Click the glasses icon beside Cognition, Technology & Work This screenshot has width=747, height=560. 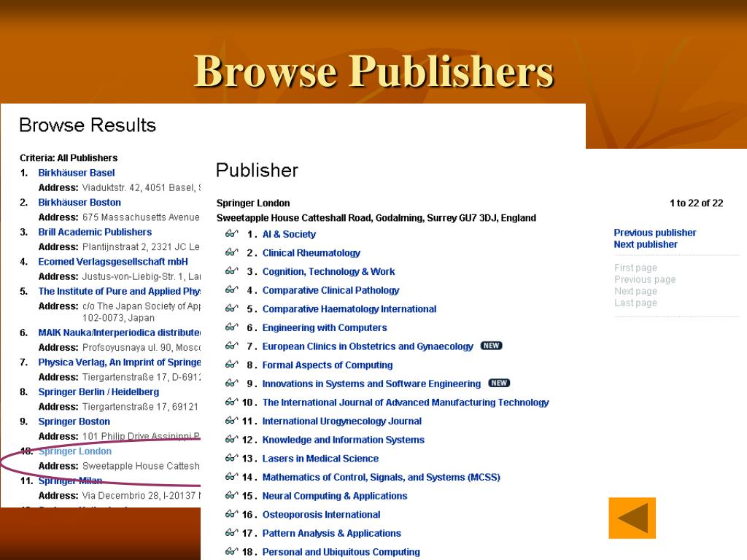tap(231, 271)
